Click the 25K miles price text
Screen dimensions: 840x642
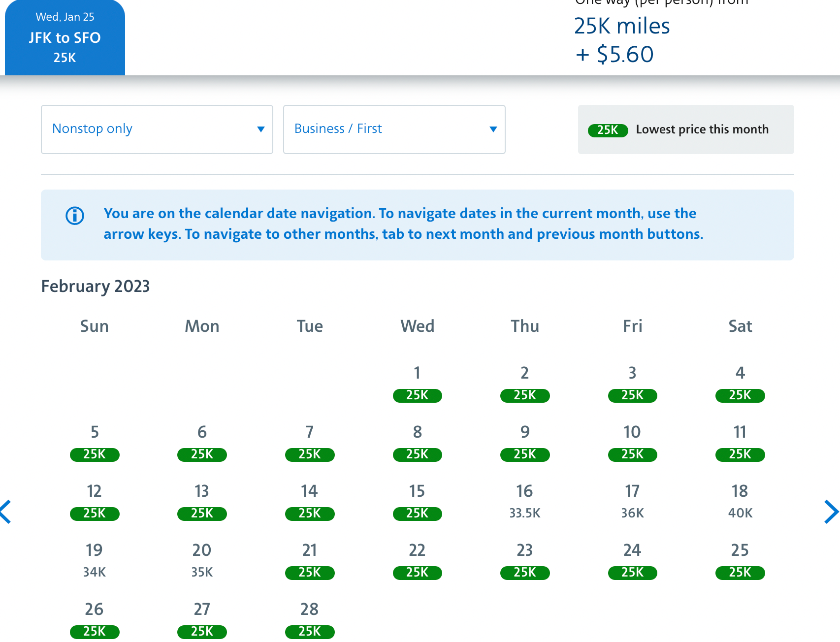click(622, 26)
